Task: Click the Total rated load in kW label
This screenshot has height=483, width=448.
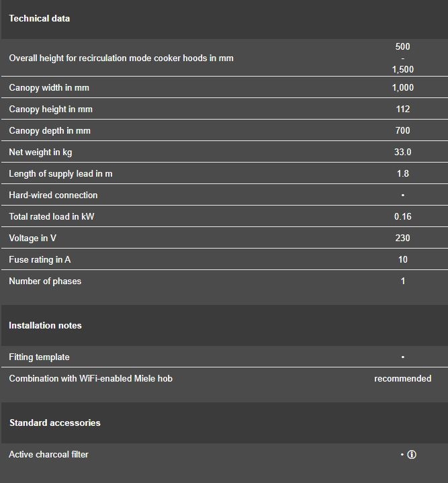Action: click(x=52, y=216)
